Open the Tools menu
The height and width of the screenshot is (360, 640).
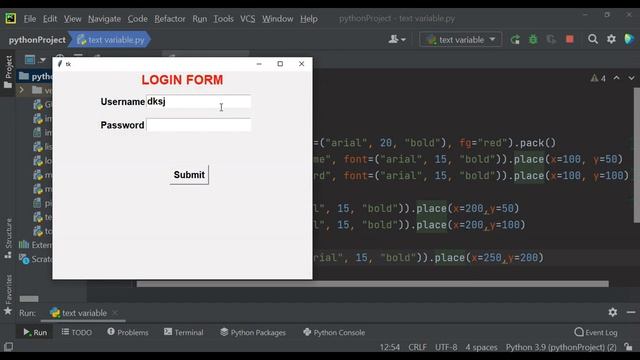[x=223, y=19]
